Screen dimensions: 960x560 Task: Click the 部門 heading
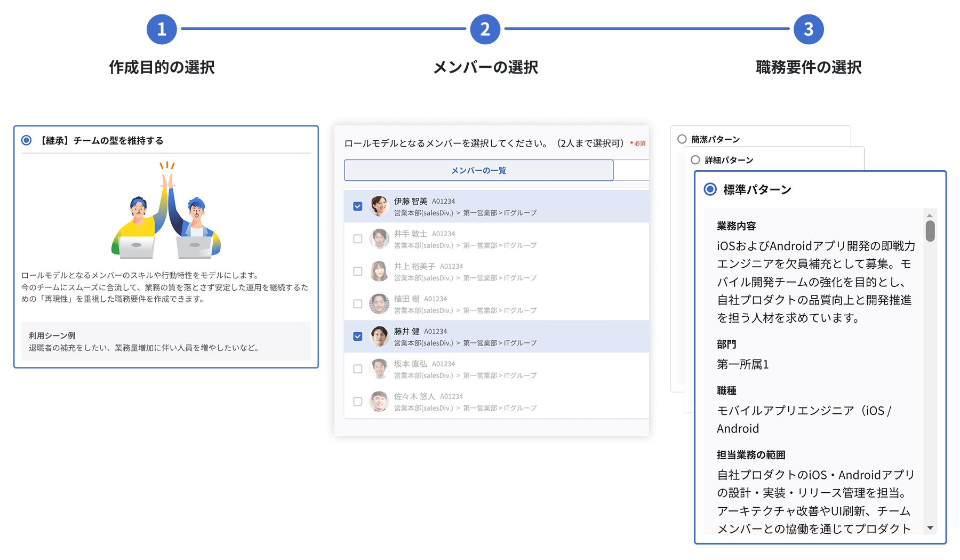pos(726,345)
